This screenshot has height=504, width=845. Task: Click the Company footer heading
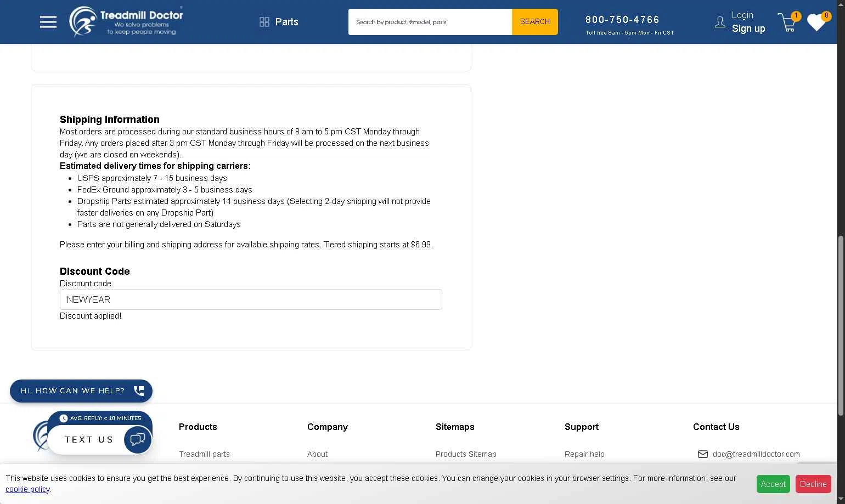click(x=328, y=427)
